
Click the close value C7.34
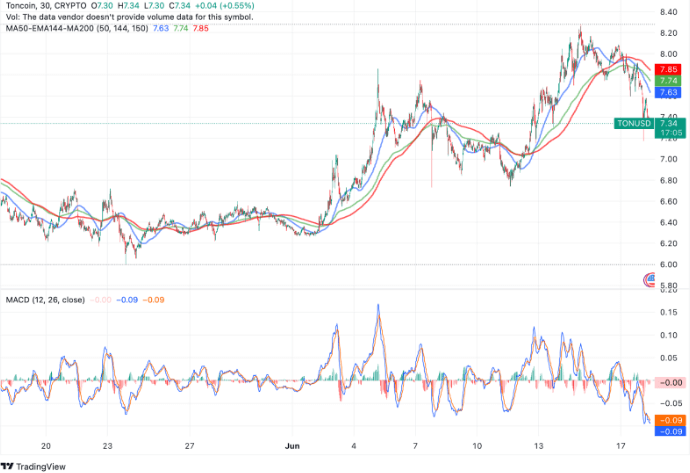pyautogui.click(x=180, y=6)
